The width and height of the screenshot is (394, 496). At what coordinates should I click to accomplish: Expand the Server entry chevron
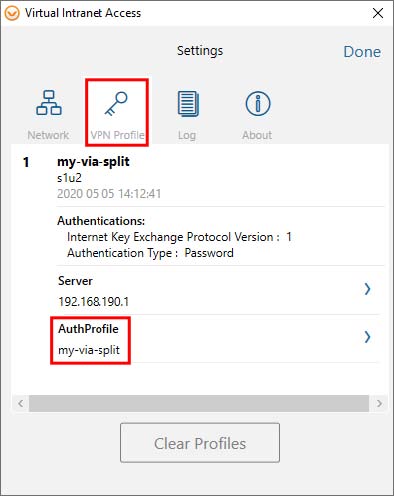click(367, 289)
